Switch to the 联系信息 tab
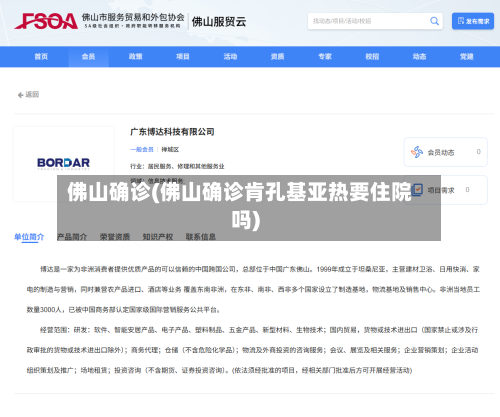This screenshot has height=417, width=500. pyautogui.click(x=201, y=237)
